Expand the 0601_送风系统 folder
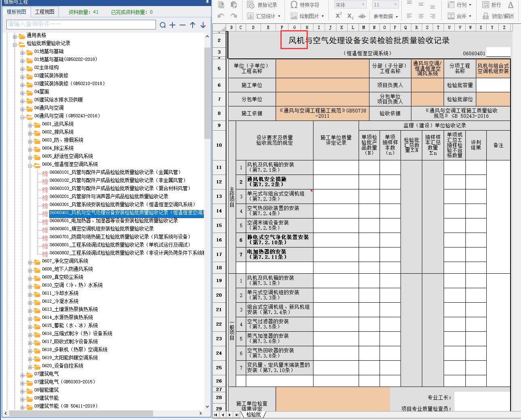This screenshot has height=420, width=521. [x=30, y=125]
